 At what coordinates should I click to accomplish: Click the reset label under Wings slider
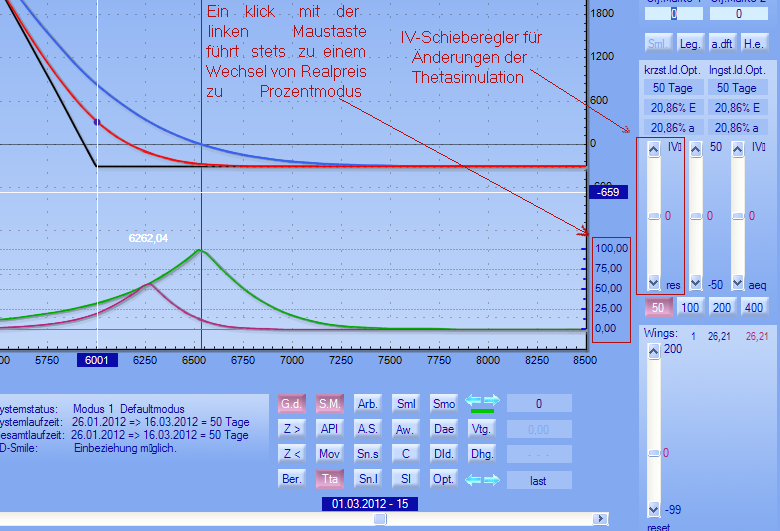(658, 525)
